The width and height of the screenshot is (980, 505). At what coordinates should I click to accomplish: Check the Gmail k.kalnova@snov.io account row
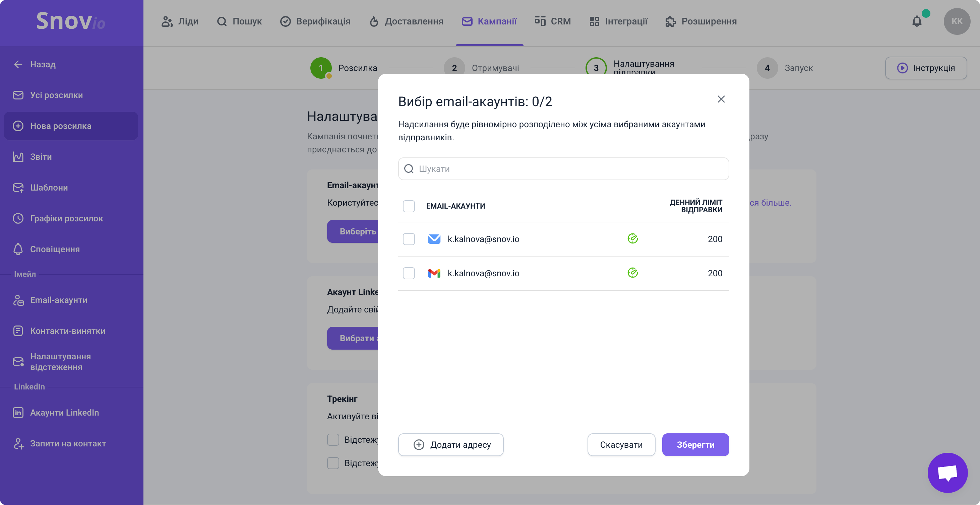tap(409, 273)
